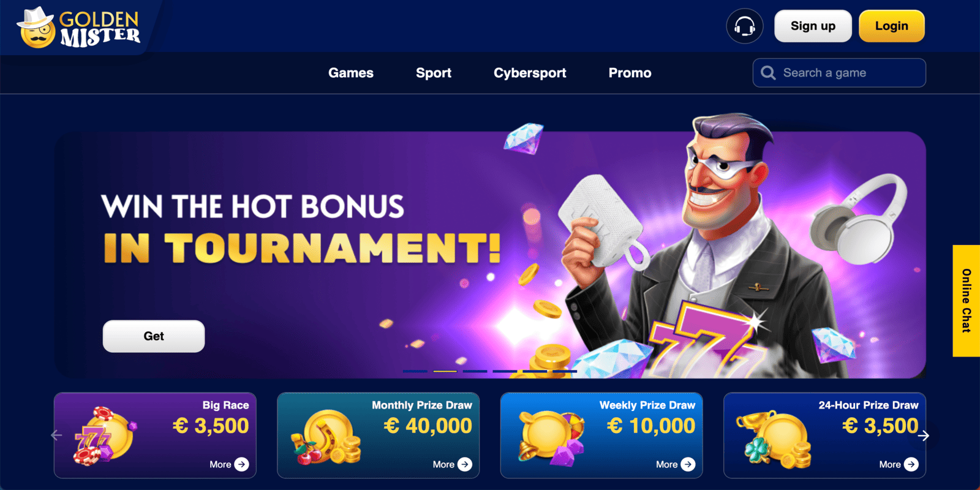Click More arrow on Monthly Prize Draw
The height and width of the screenshot is (490, 980).
pos(465,464)
